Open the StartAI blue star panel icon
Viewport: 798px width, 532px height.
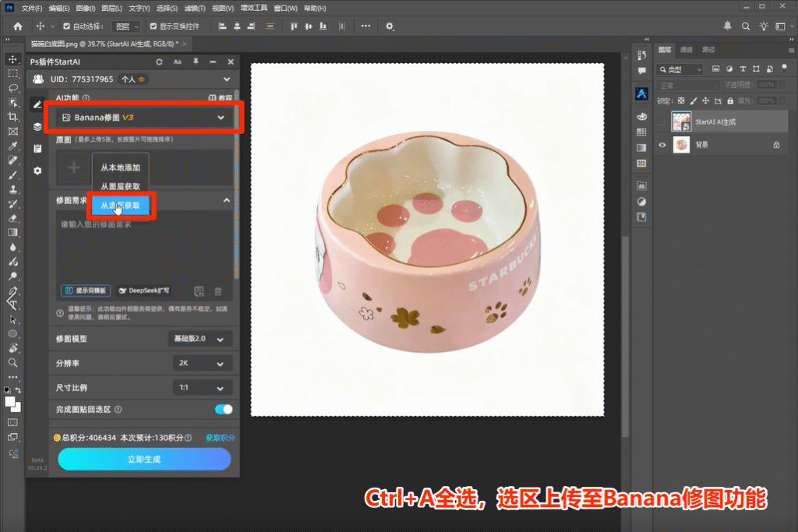[x=641, y=93]
